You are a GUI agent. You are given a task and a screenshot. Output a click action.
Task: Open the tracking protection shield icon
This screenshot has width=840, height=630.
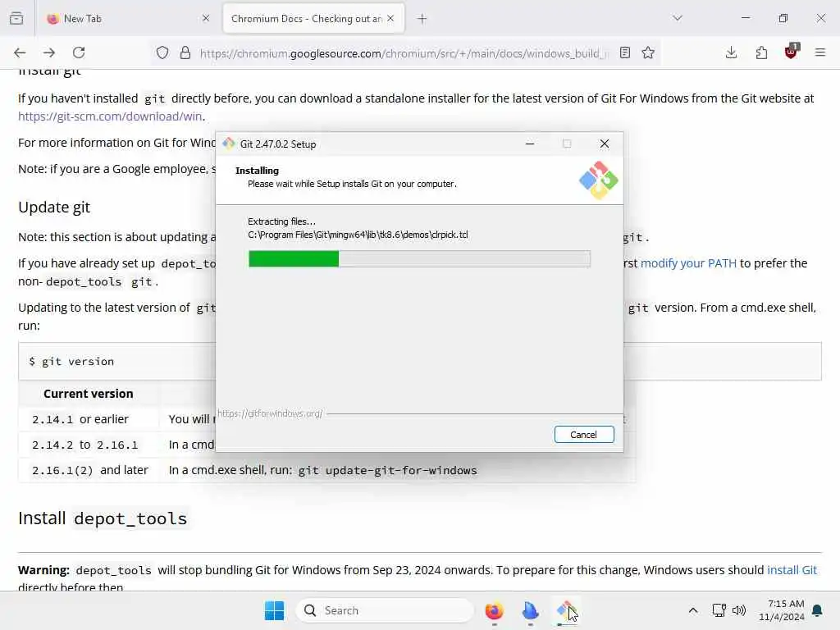pos(162,52)
